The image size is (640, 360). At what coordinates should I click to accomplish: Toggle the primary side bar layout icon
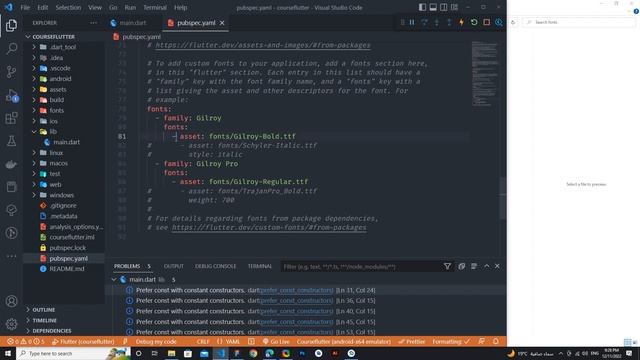(x=422, y=7)
